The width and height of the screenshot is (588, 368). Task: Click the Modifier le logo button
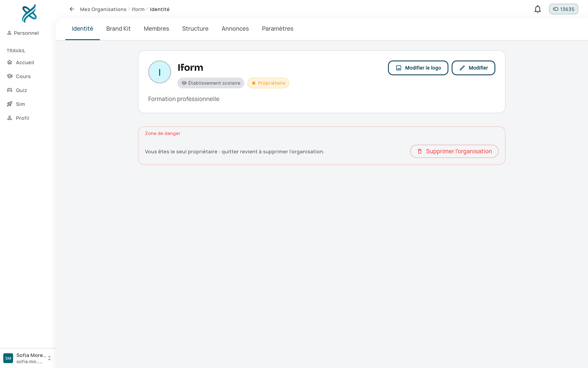pyautogui.click(x=418, y=68)
